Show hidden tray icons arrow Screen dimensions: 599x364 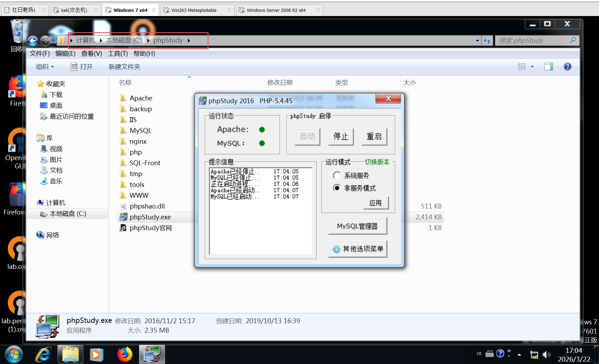pyautogui.click(x=519, y=355)
